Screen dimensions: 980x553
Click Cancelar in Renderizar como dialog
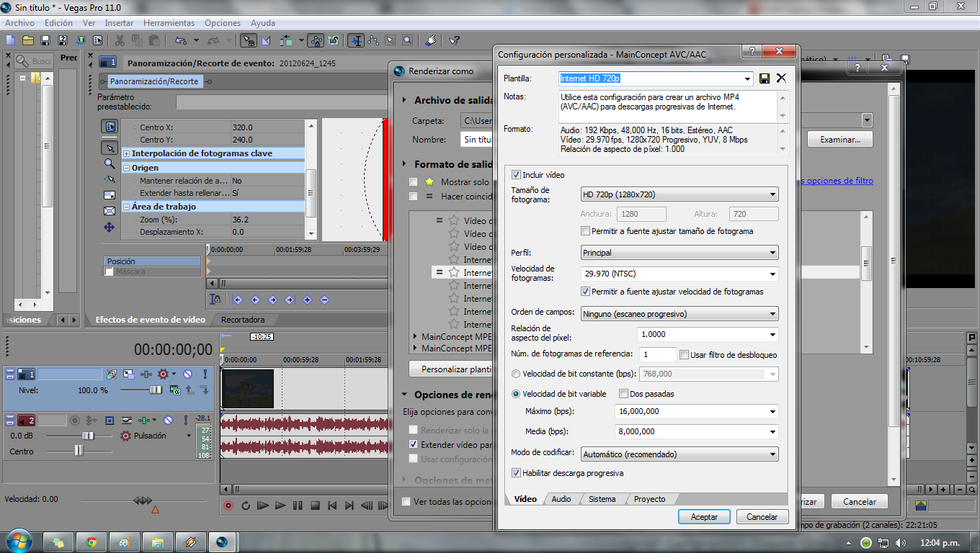pos(859,502)
